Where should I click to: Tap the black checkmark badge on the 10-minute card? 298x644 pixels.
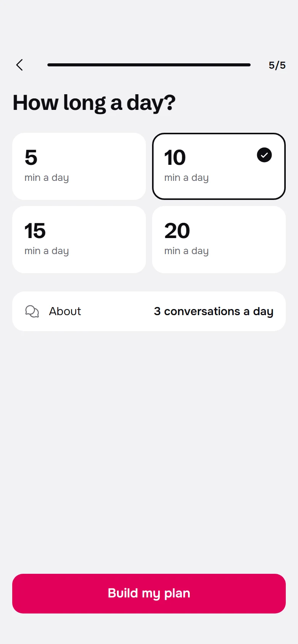(264, 155)
